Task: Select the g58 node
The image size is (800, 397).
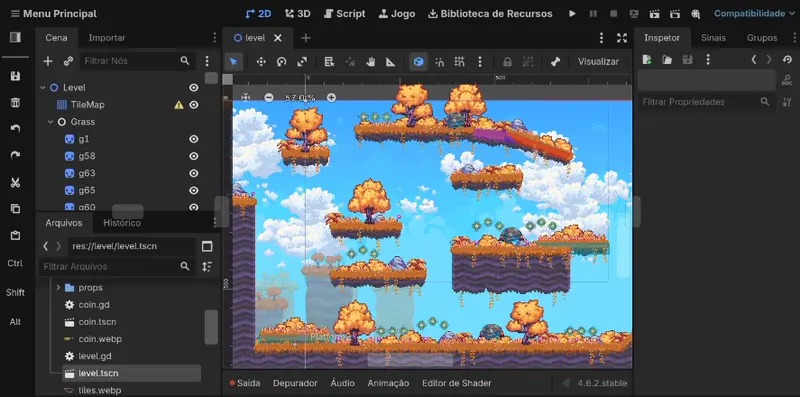Action: (87, 156)
